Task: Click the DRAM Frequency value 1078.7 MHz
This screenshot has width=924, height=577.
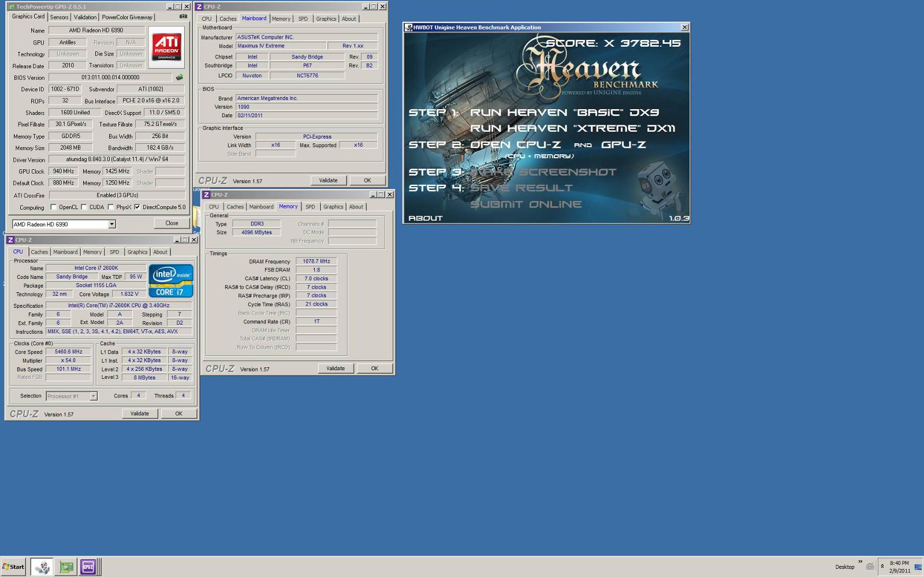Action: click(x=316, y=261)
